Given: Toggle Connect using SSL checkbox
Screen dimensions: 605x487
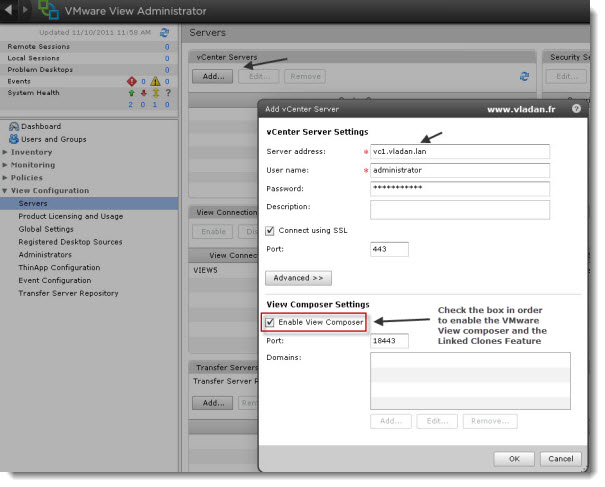Looking at the screenshot, I should (270, 231).
